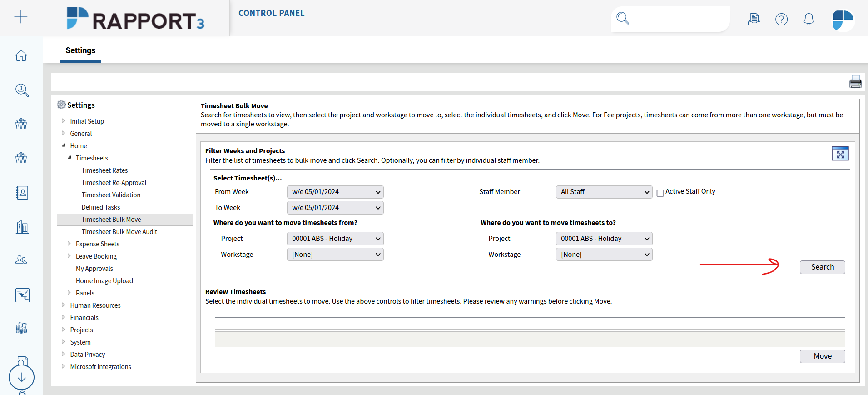Open the contacts book sidebar icon
Viewport: 868px width, 395px height.
tap(22, 193)
